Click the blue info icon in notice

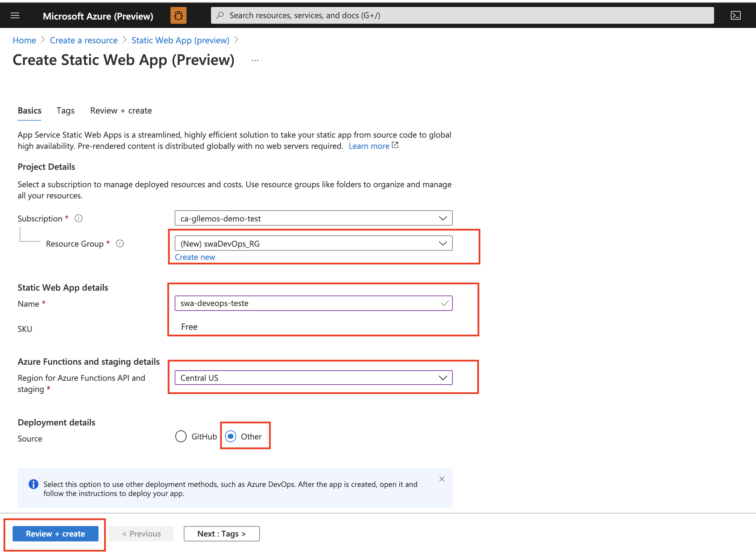[34, 484]
